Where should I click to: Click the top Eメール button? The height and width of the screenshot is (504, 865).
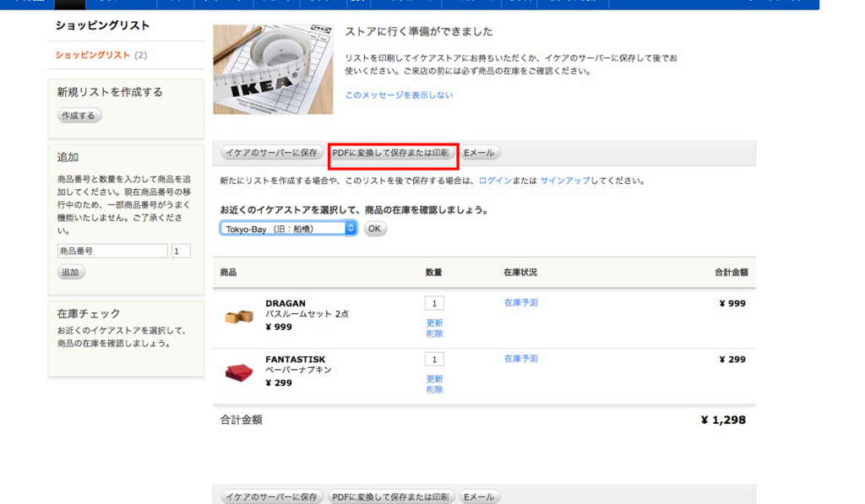480,153
